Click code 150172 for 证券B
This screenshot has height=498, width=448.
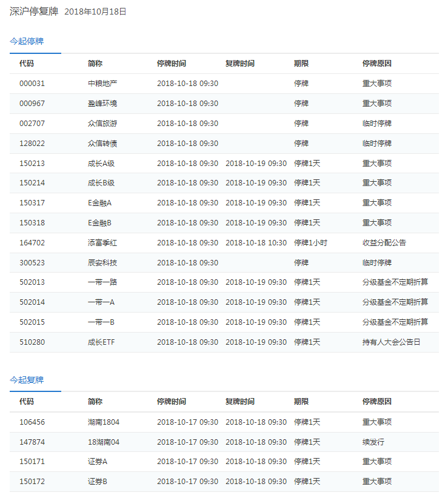(32, 482)
